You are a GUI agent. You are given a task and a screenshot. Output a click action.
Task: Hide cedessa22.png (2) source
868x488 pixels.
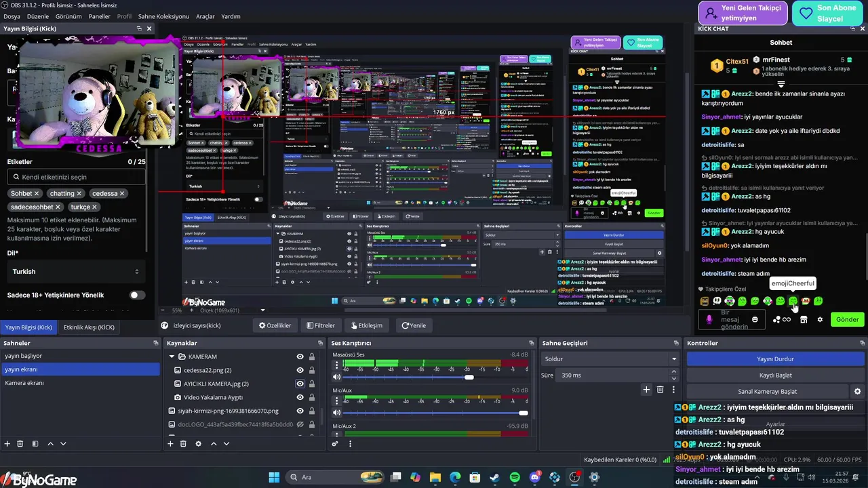tap(300, 370)
